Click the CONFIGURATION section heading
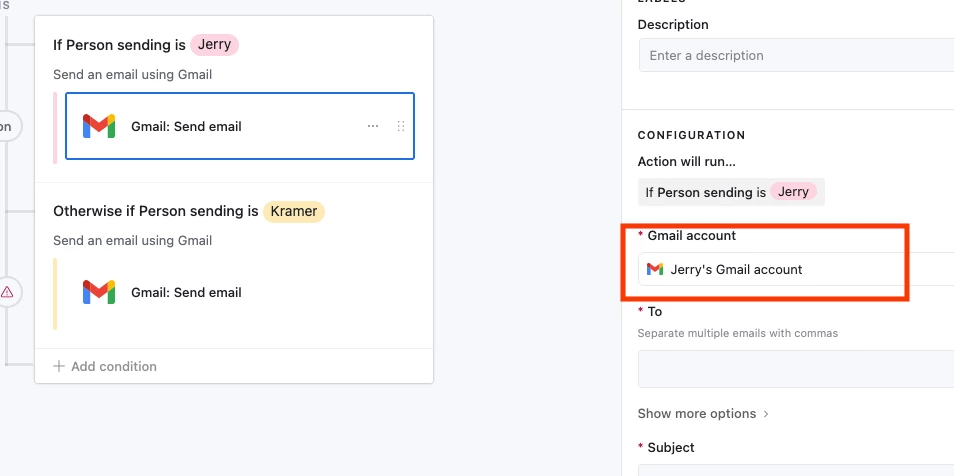954x476 pixels. click(691, 135)
